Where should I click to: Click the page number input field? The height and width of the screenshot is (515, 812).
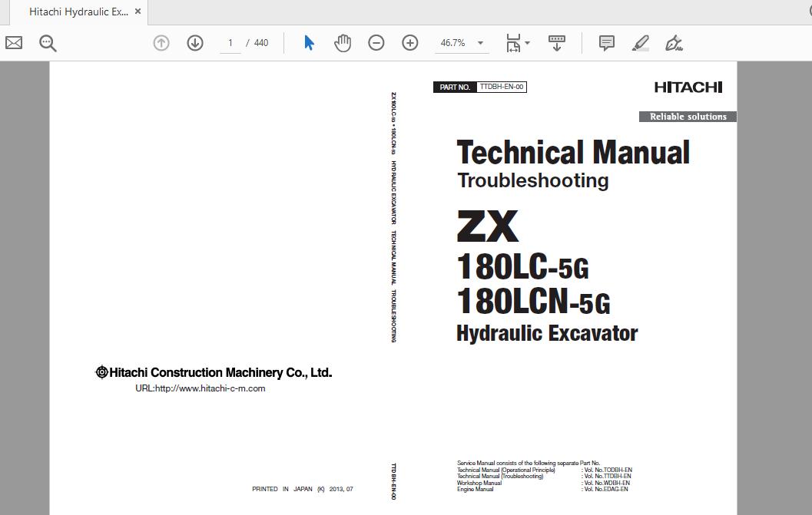(230, 43)
